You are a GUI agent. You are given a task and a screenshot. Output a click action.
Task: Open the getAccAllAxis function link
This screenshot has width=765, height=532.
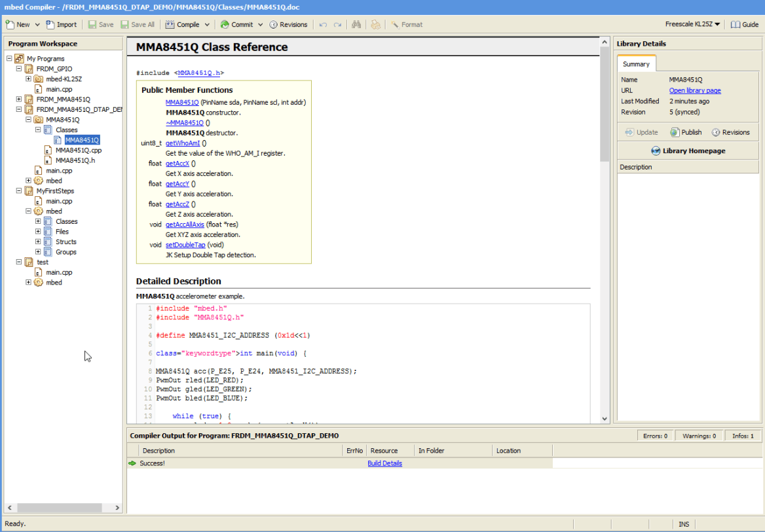[x=185, y=225]
